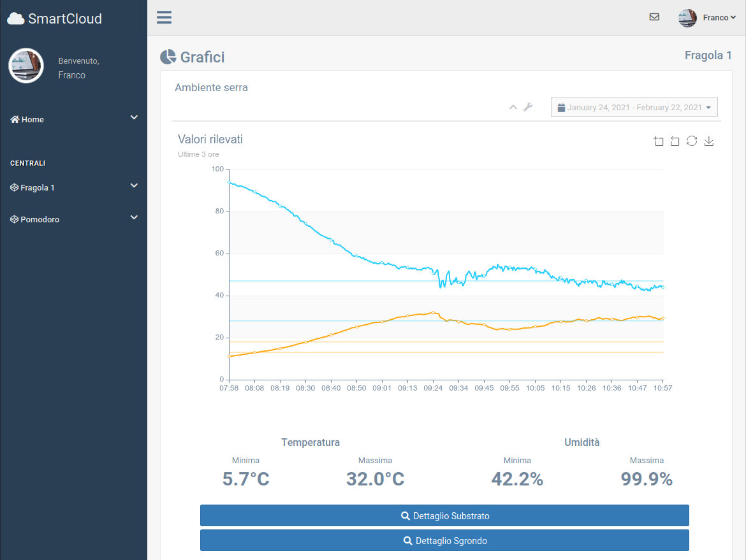This screenshot has height=560, width=746.
Task: Open Dettaglio Sgrondo button
Action: [x=444, y=540]
